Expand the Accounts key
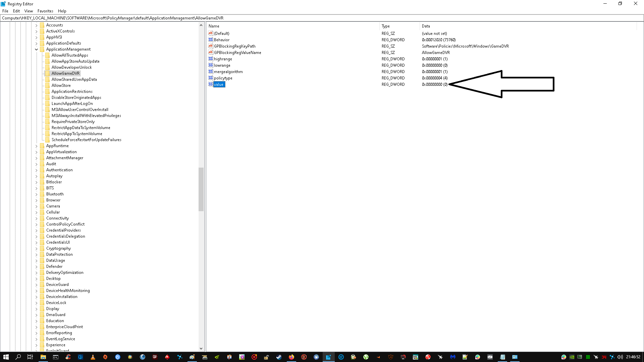 pyautogui.click(x=37, y=25)
